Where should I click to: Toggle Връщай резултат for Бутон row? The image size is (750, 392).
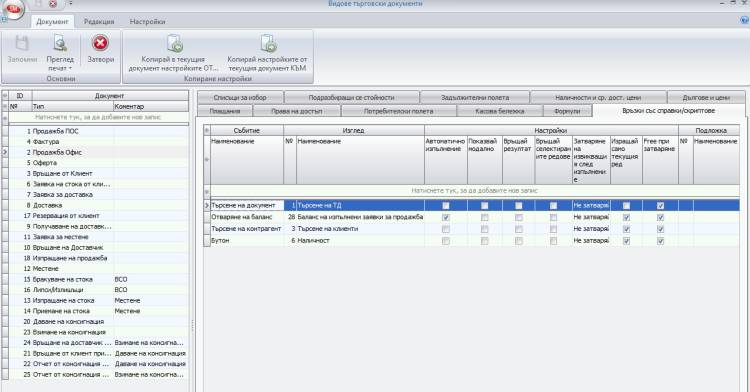click(518, 241)
